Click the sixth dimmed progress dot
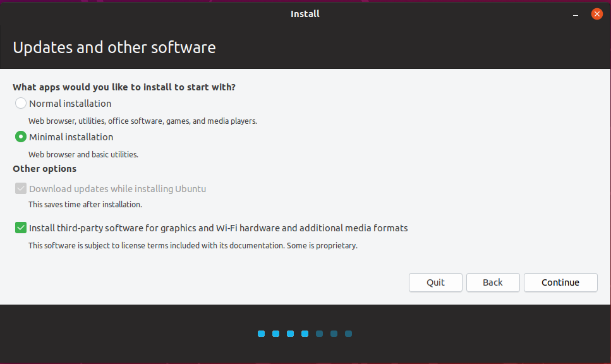611x364 pixels. [x=334, y=334]
